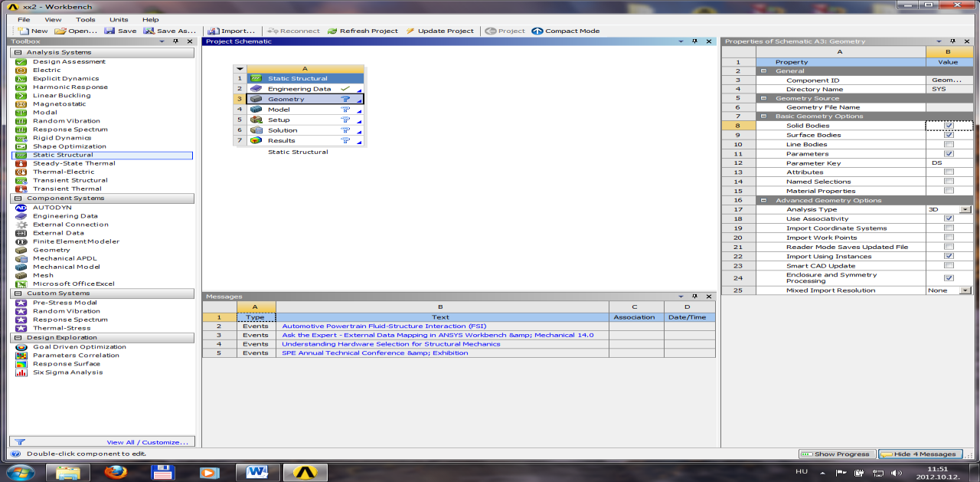Open the Units menu
This screenshot has height=482, width=980.
point(119,19)
